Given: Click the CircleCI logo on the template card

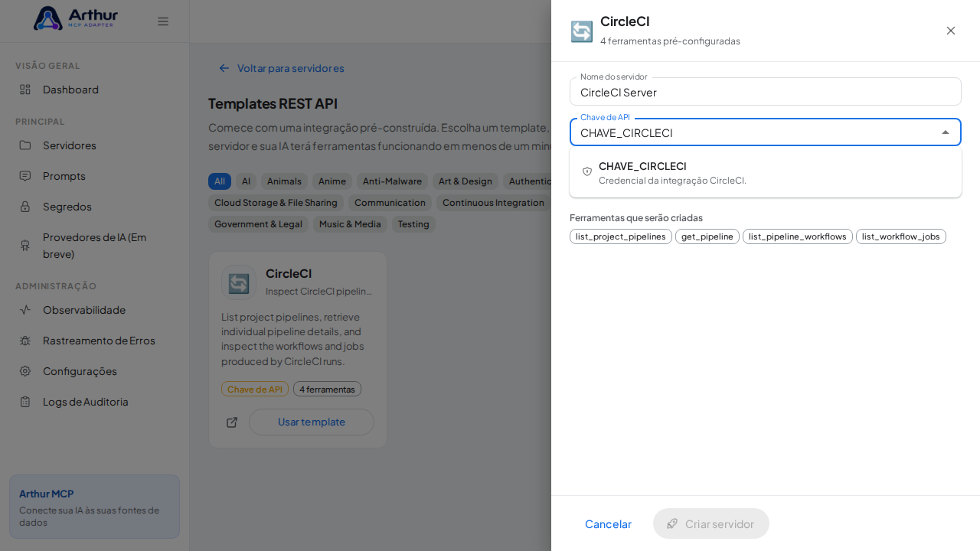Looking at the screenshot, I should [x=239, y=282].
